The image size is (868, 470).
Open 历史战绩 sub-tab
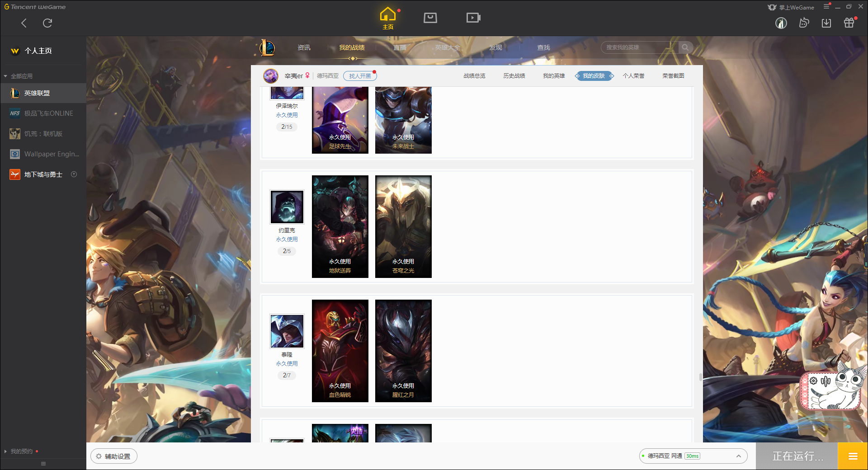pyautogui.click(x=514, y=76)
